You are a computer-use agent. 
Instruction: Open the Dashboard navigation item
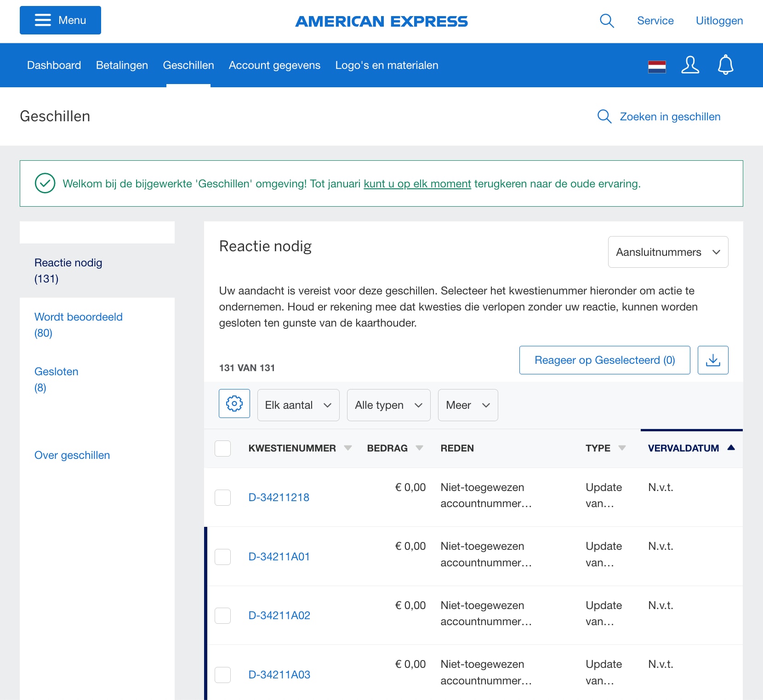point(54,65)
